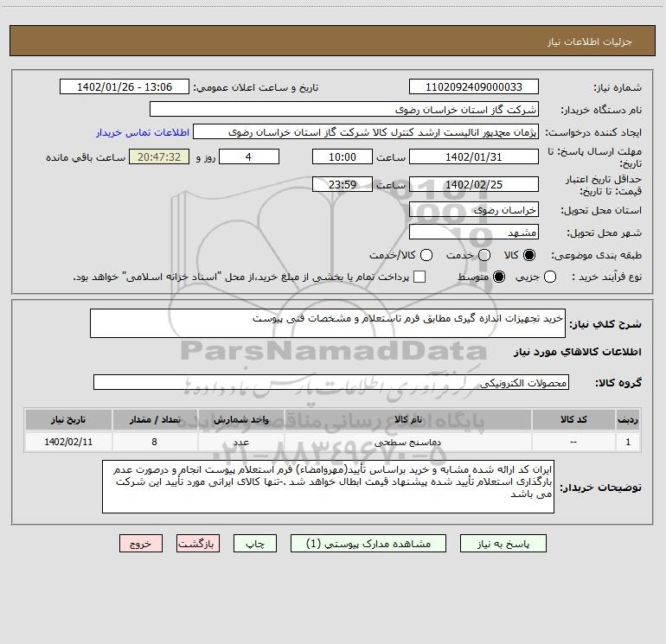Click the row number cell 1
The image size is (666, 644).
coord(628,442)
